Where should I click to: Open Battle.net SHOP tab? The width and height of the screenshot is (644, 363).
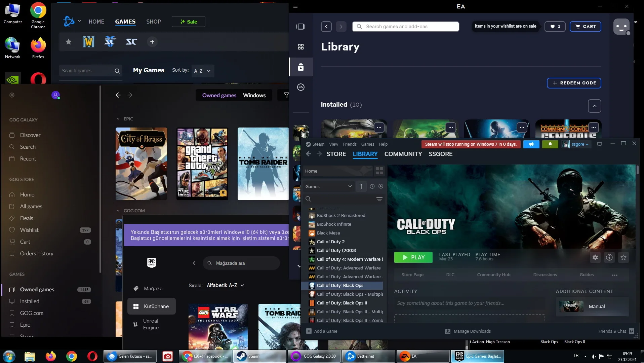point(154,22)
